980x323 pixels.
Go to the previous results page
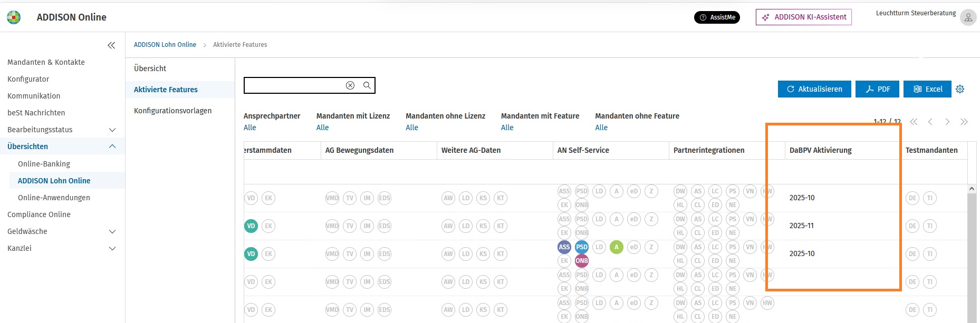point(930,122)
